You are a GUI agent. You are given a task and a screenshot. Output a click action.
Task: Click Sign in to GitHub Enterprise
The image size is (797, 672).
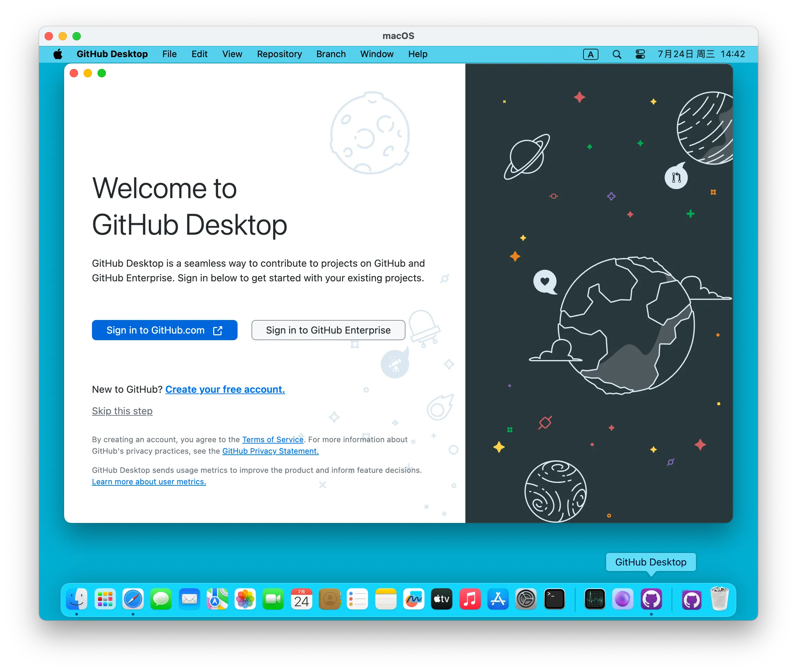[x=328, y=330]
